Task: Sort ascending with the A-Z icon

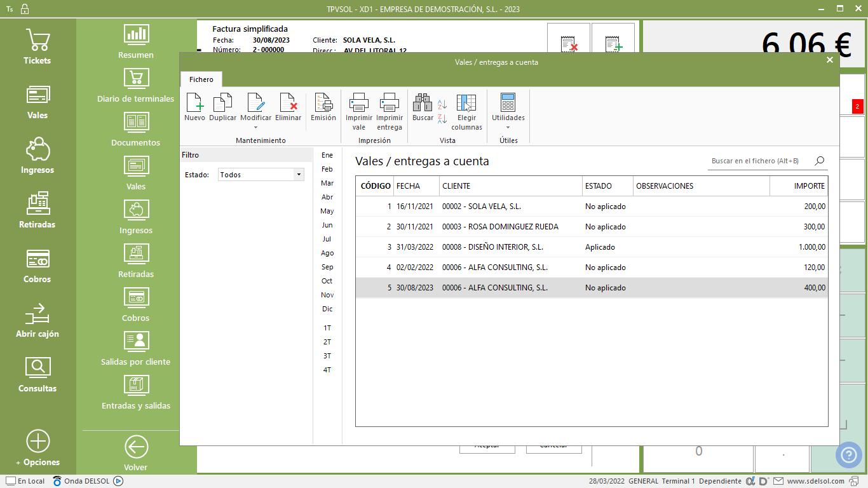Action: (443, 104)
